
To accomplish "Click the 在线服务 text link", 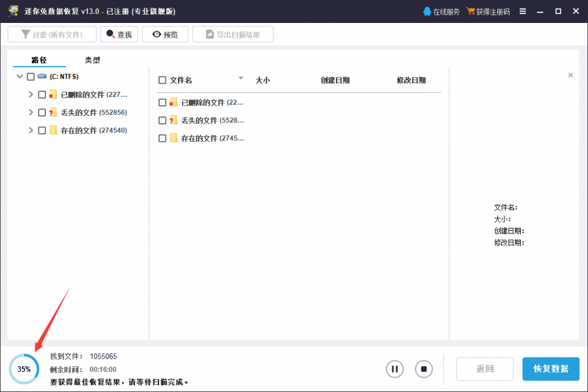I will [446, 12].
